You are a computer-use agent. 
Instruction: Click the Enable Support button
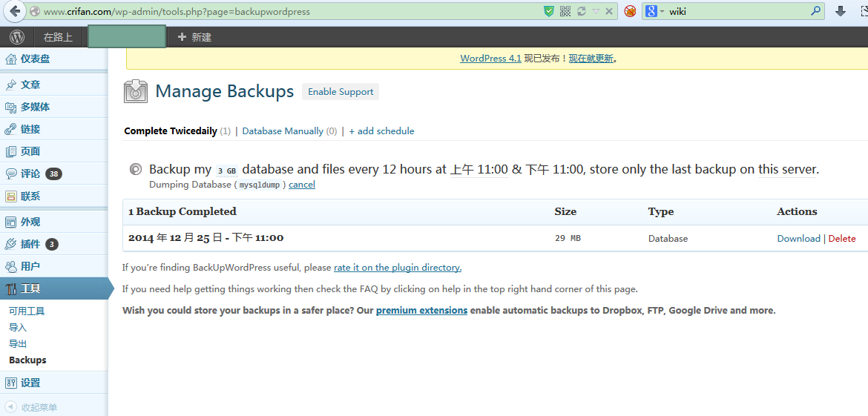pyautogui.click(x=341, y=92)
